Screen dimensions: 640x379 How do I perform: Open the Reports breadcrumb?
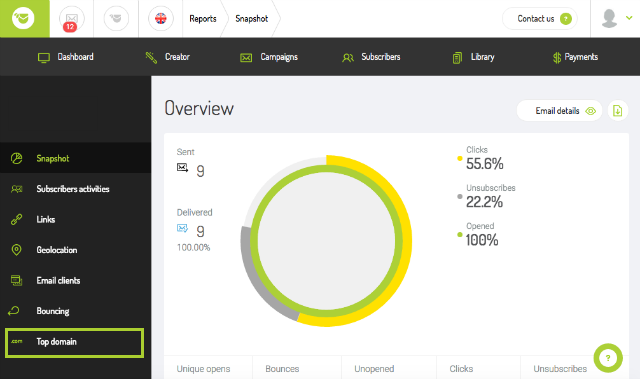(203, 19)
